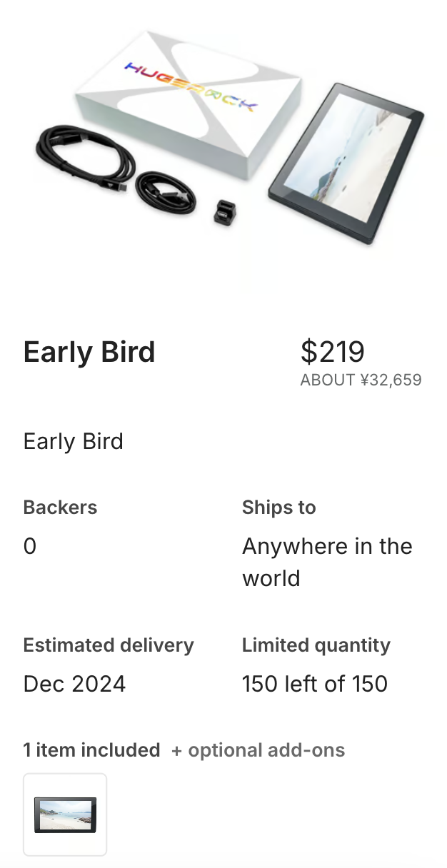Click "Anywhere in the world" shipping text
Viewport: 447px width, 868px height.
click(x=327, y=562)
